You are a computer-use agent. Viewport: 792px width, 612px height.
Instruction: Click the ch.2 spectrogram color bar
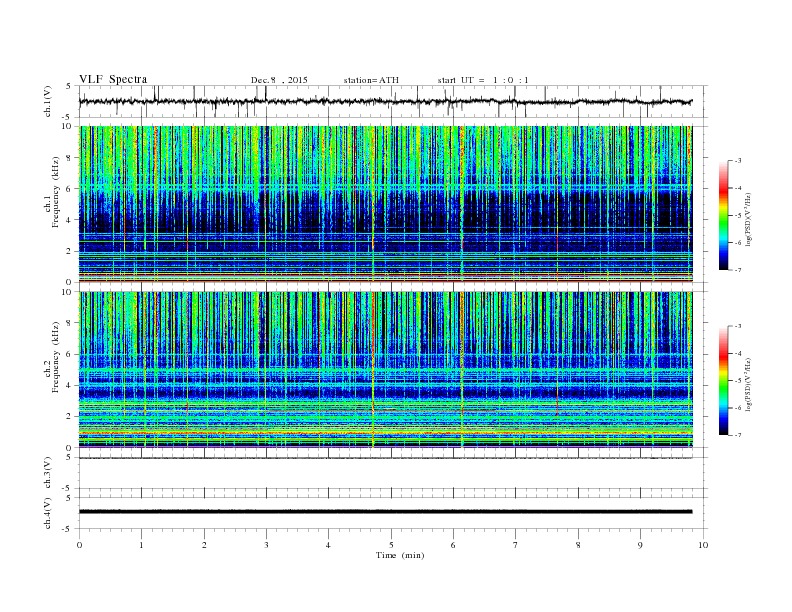click(723, 381)
